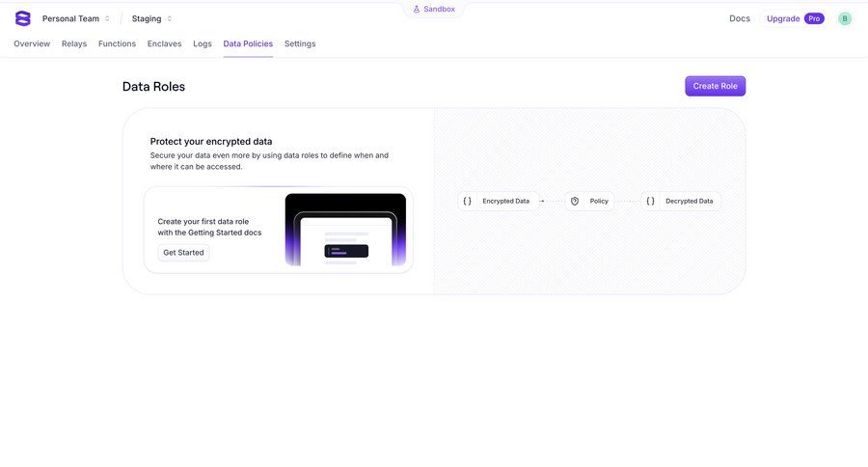
Task: Open the user avatar B menu
Action: (x=844, y=18)
